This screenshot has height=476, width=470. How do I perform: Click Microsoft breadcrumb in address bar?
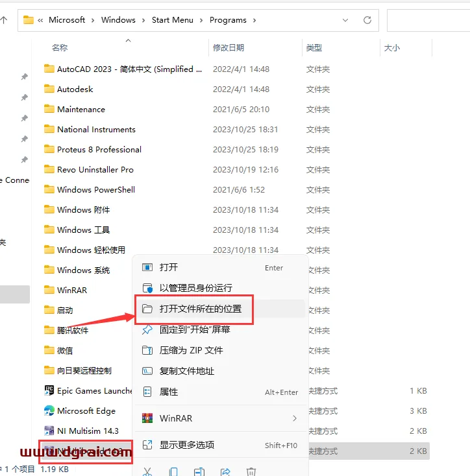click(67, 20)
